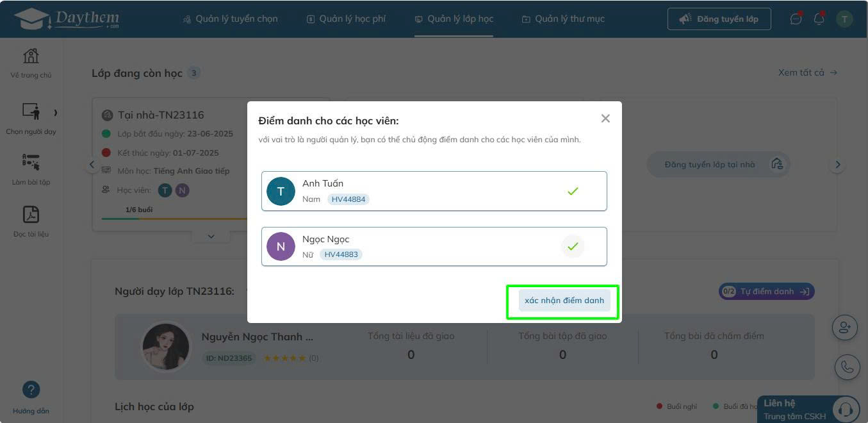This screenshot has height=423, width=868.
Task: Click the Đăng tuyển lớp button
Action: [x=719, y=19]
